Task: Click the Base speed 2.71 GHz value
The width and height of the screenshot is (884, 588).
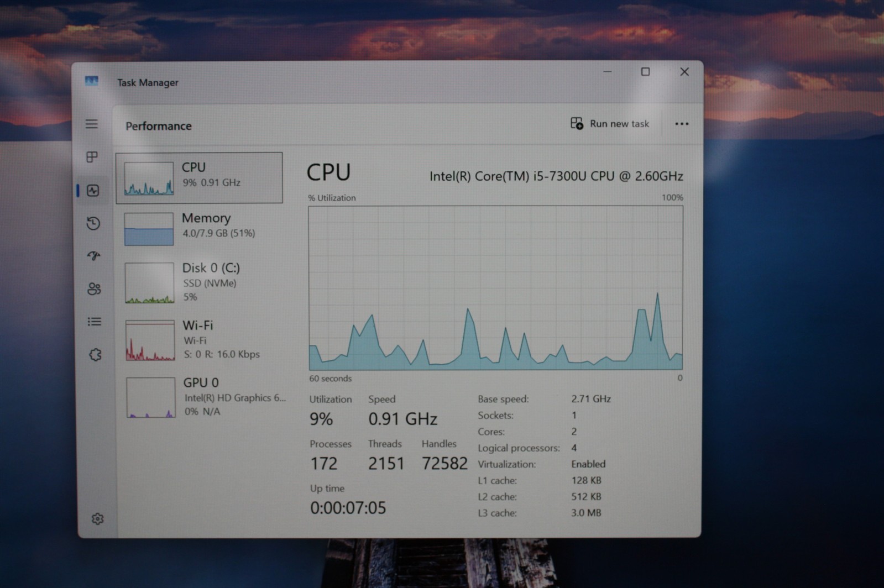Action: (591, 398)
